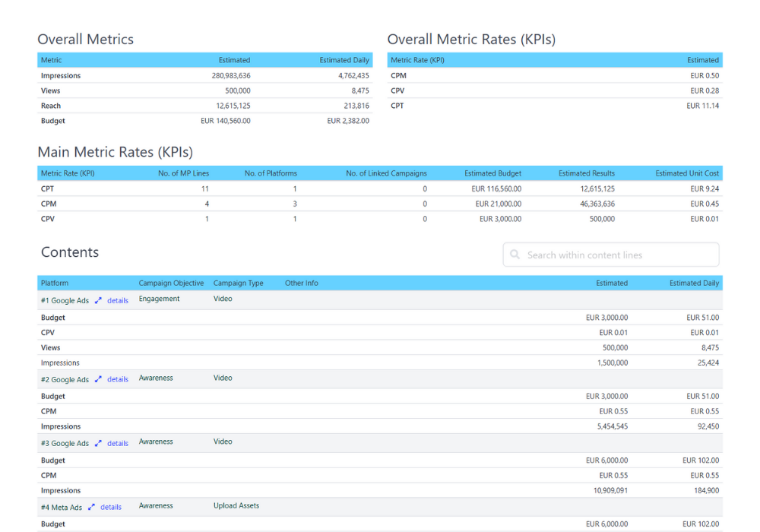Click the No. of Linked Campaigns header
Screen dimensions: 760x532
tap(386, 173)
